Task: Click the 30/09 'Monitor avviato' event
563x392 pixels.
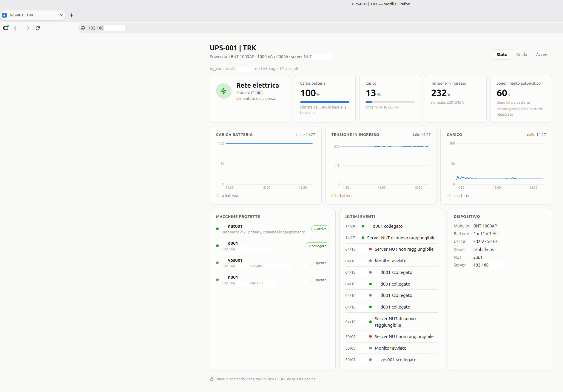Action: pos(391,348)
